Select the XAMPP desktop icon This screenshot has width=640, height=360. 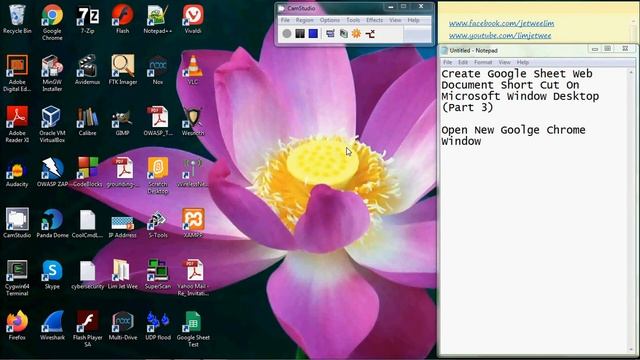(193, 224)
